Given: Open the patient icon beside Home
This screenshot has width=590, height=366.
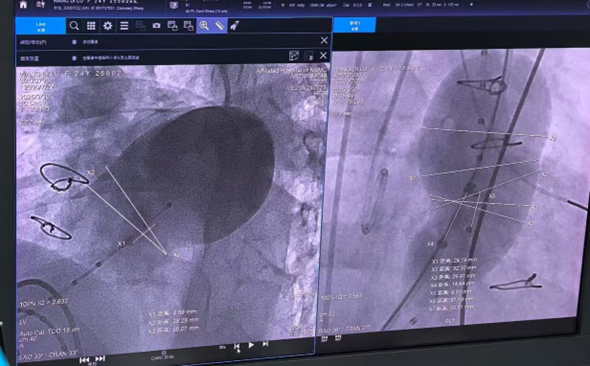Looking at the screenshot, I should click(x=40, y=5).
